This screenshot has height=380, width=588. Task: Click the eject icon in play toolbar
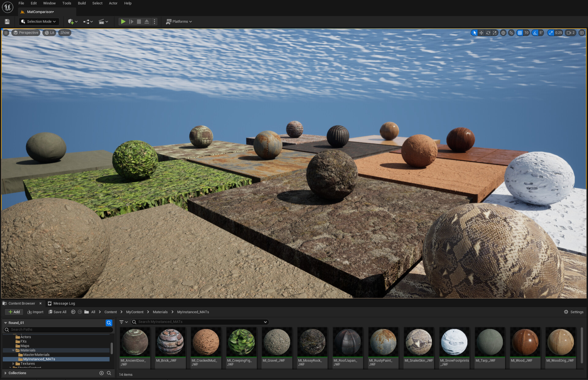147,21
